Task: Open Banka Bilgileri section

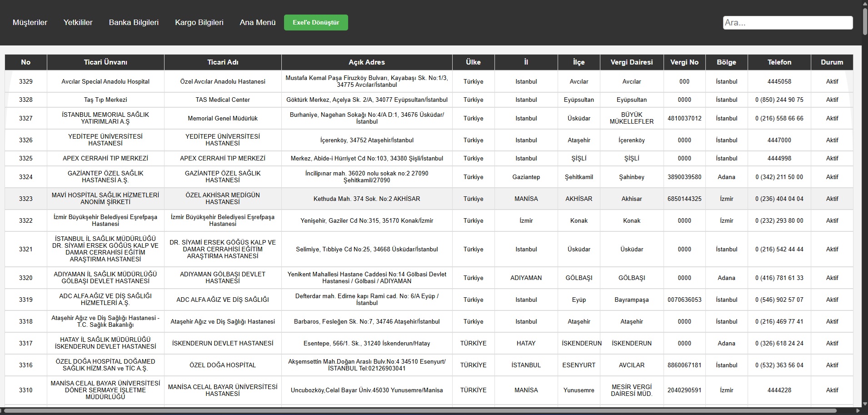Action: pos(134,22)
